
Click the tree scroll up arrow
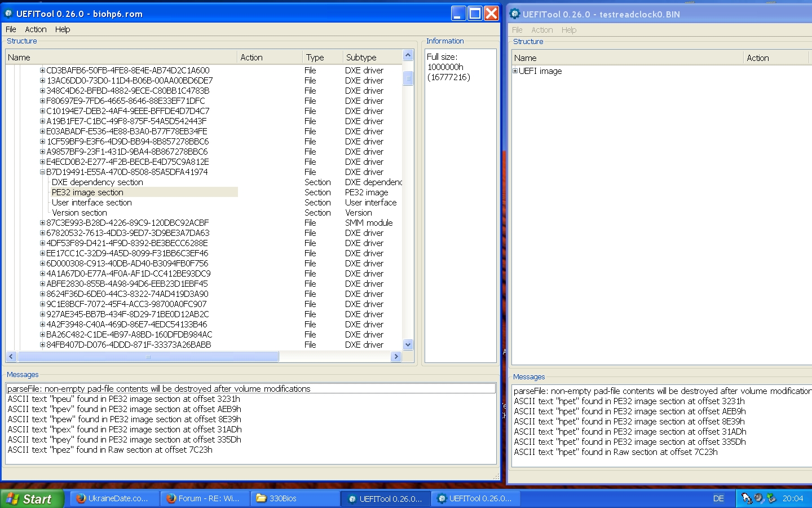click(x=408, y=55)
